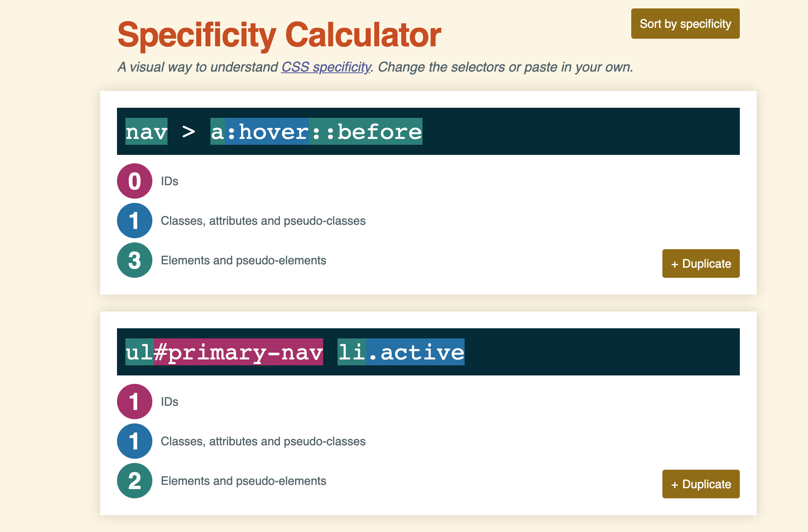
Task: Select the a:hover::before highlighted token
Action: (315, 131)
